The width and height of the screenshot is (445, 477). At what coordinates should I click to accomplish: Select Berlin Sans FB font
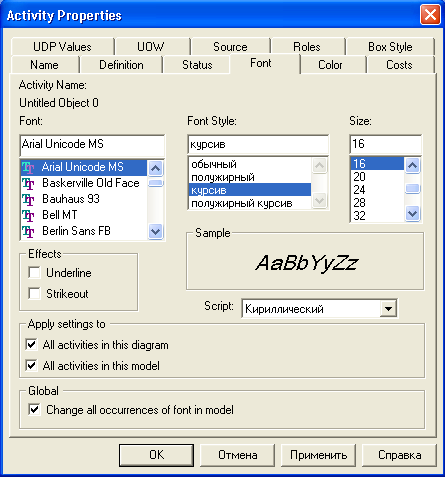pyautogui.click(x=84, y=231)
